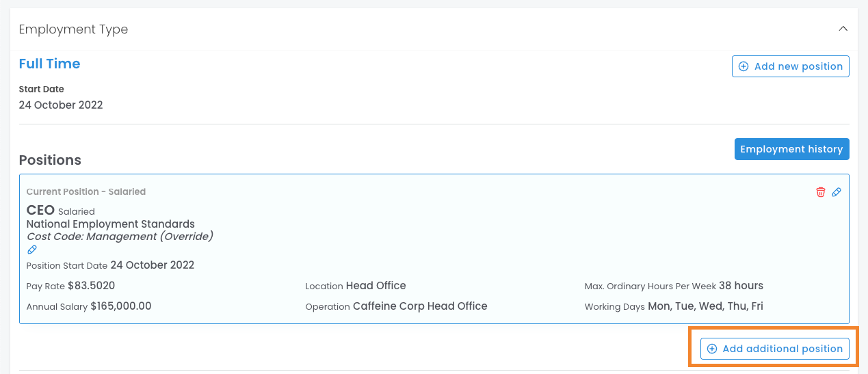The image size is (868, 374).
Task: Click the Positions heading
Action: [50, 160]
